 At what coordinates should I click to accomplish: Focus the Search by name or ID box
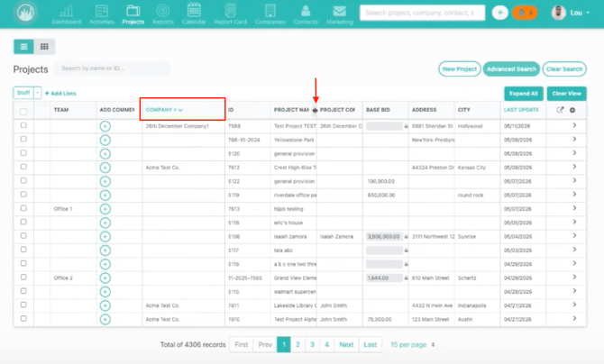[112, 68]
